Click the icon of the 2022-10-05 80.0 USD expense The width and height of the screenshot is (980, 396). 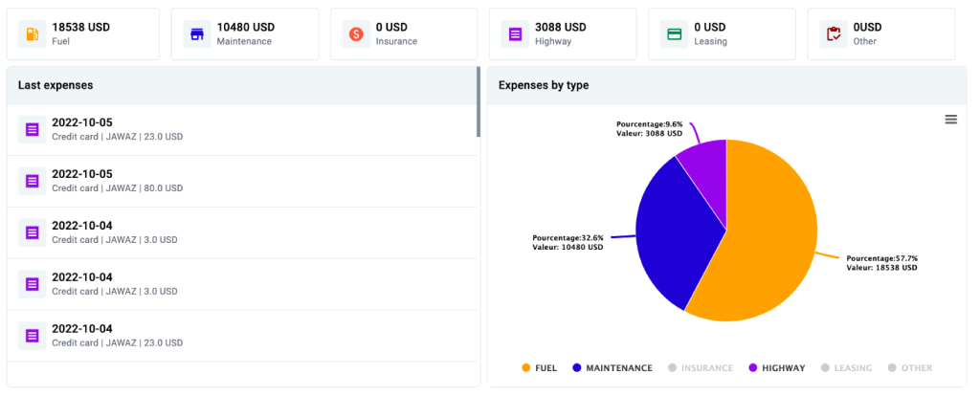pyautogui.click(x=33, y=181)
